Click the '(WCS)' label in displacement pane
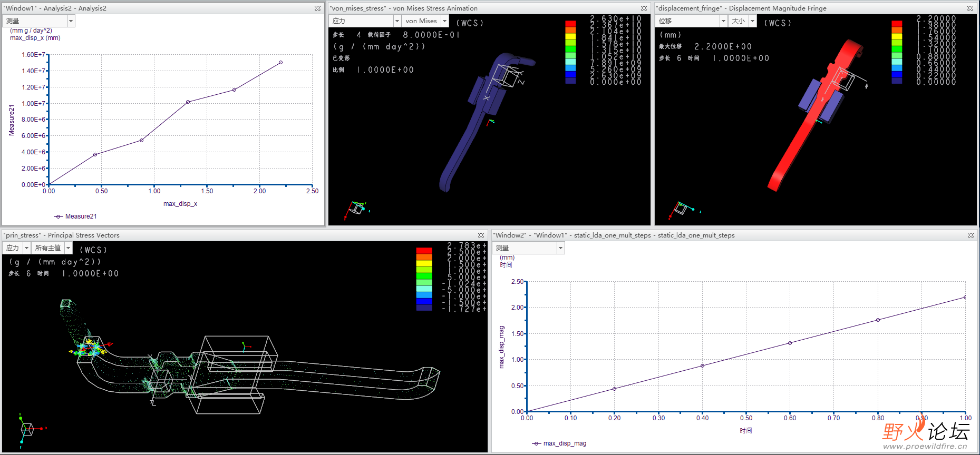980x455 pixels. click(x=778, y=23)
